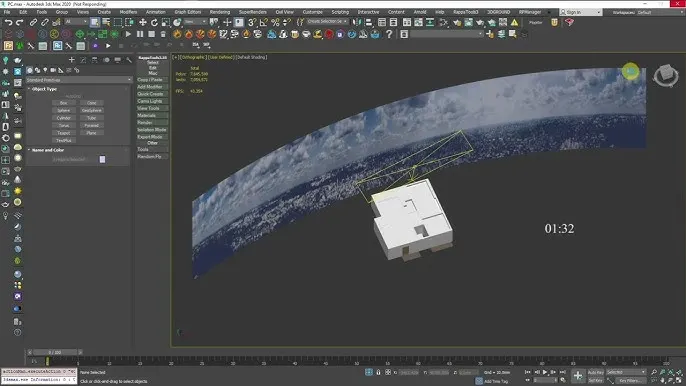Screen dimensions: 686x386
Task: Activate the Select and Move tool
Action: pos(143,22)
